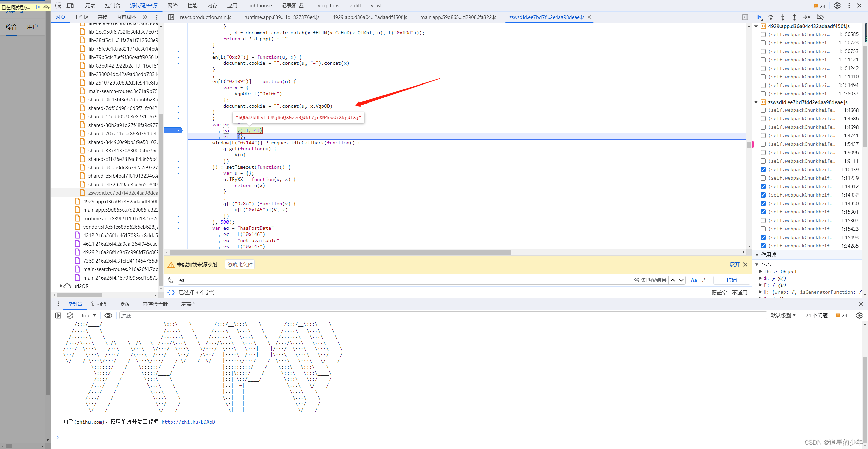868x449 pixels.
Task: Uncheck the breakpoint at line 1:10439
Action: [763, 169]
